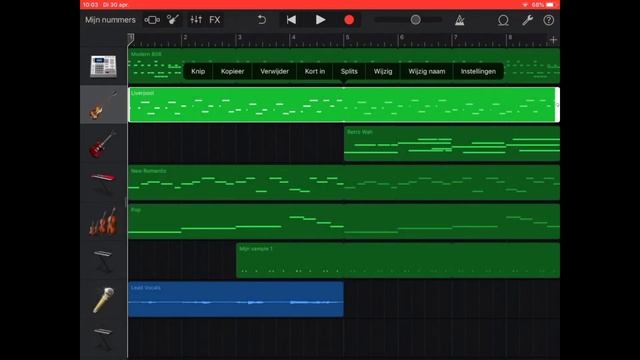Select the bottom empty keyboard track icon

103,338
